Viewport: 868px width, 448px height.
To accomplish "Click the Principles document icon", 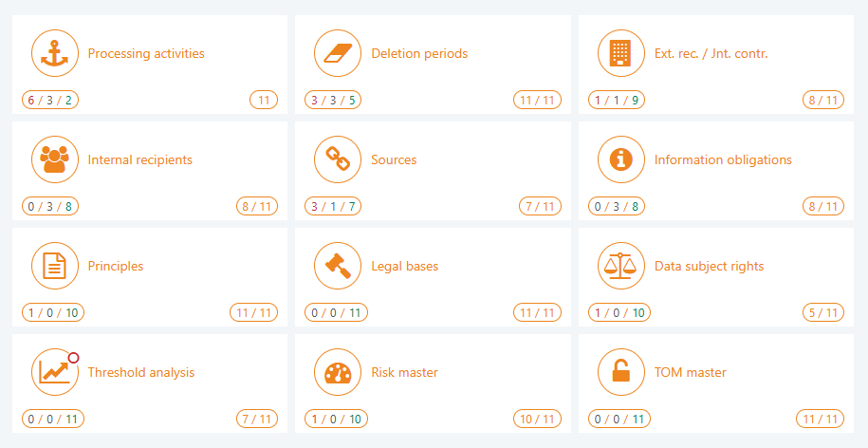I will pyautogui.click(x=55, y=266).
